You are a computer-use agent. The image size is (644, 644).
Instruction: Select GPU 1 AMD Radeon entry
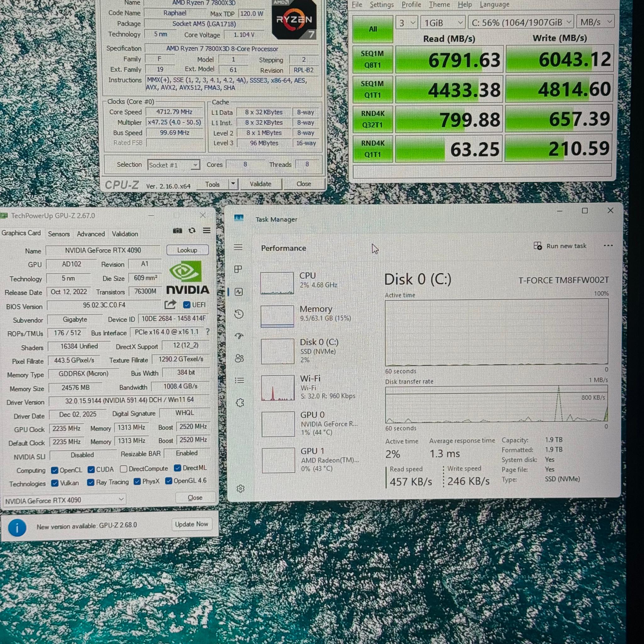coord(311,460)
